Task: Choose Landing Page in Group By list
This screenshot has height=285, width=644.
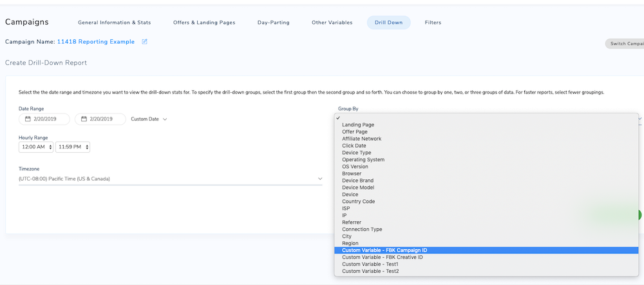Action: 486,124
